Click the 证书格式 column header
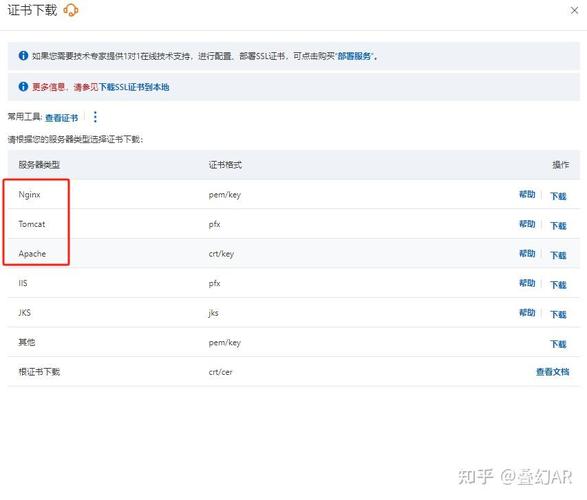The image size is (587, 500). click(x=225, y=165)
